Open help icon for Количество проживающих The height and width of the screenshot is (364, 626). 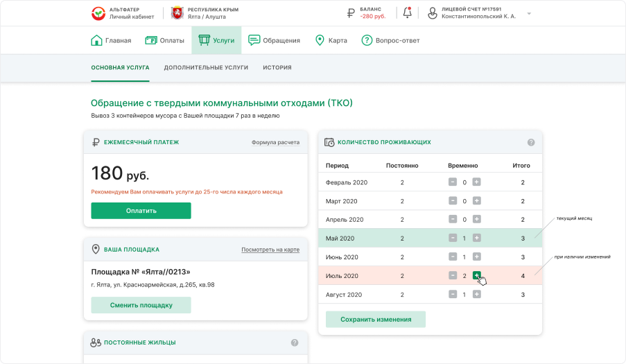click(531, 143)
